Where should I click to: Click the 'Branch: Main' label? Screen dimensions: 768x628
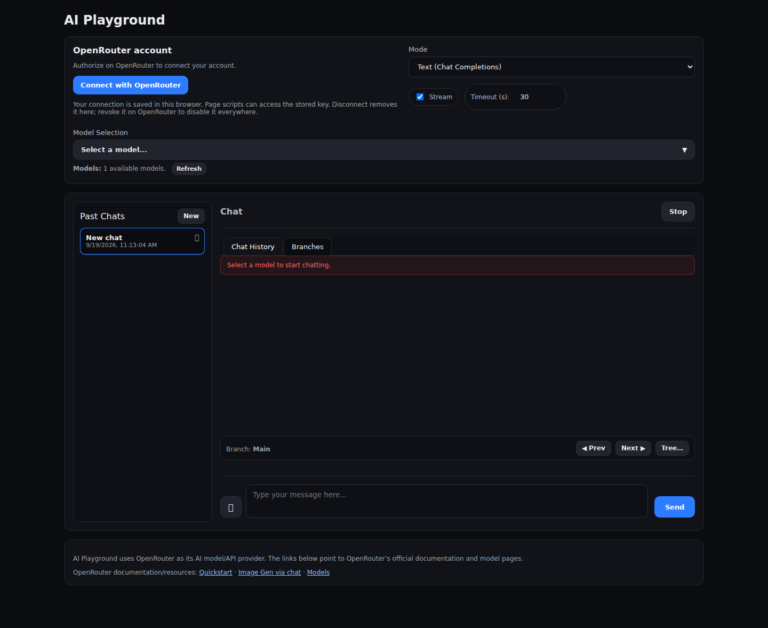point(248,449)
